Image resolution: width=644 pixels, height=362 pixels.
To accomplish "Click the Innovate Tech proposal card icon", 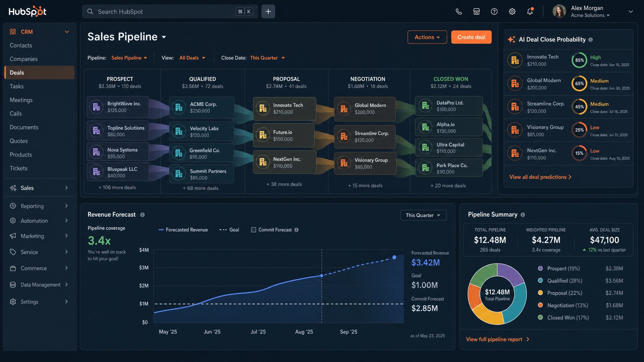I will tap(263, 108).
